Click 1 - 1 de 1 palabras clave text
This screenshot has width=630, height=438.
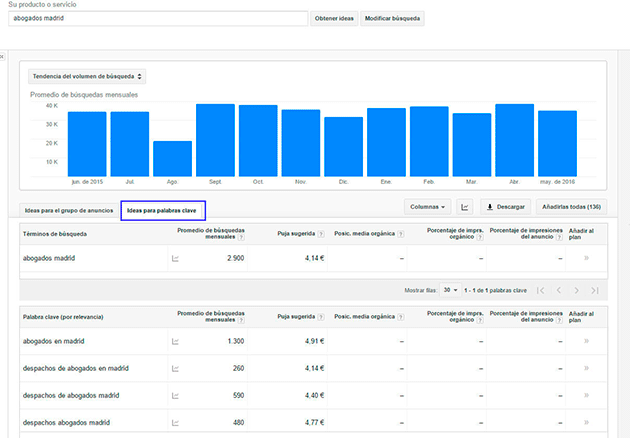tap(495, 290)
